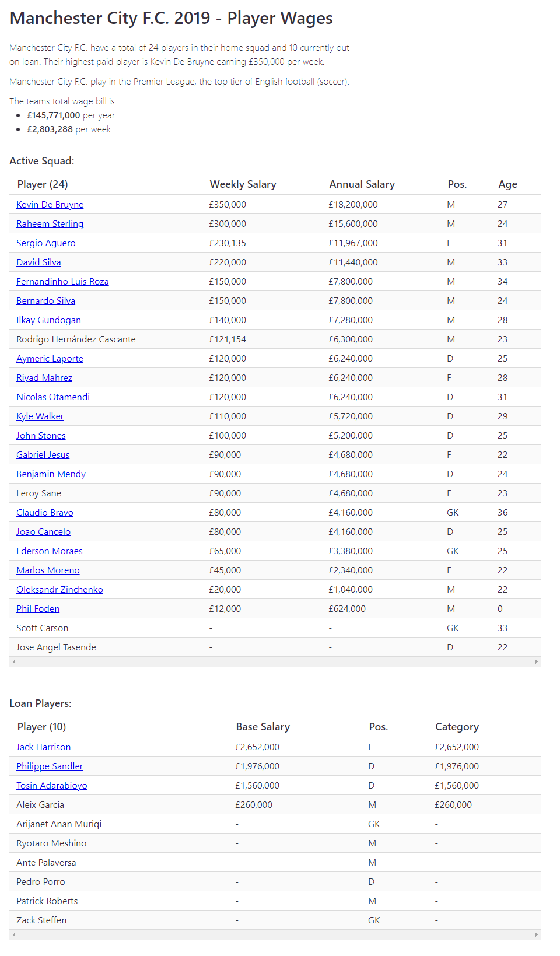Open Gabriel Jesus player link

(x=43, y=455)
